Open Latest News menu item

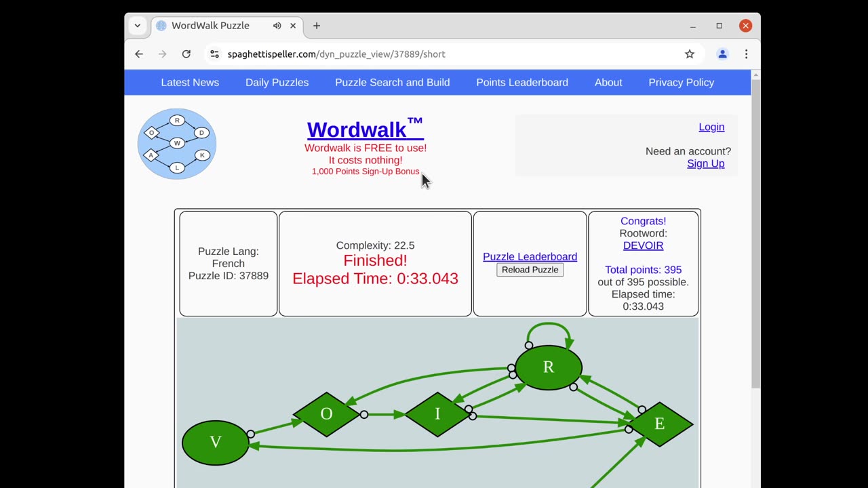190,83
